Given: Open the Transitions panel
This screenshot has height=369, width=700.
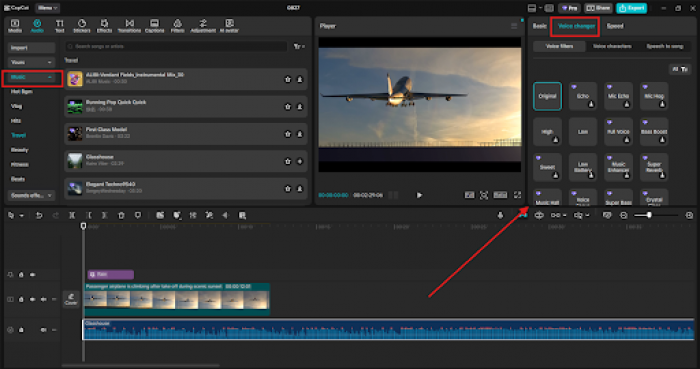Looking at the screenshot, I should pyautogui.click(x=129, y=26).
